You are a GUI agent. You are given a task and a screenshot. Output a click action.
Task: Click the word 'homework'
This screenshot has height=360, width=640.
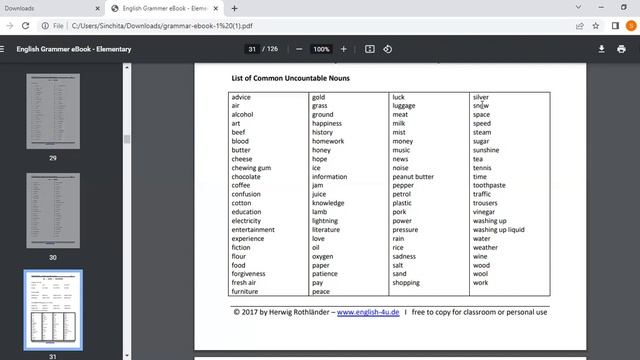point(328,141)
